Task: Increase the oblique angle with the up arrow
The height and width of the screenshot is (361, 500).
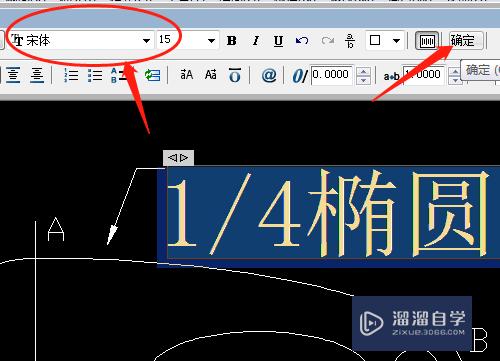Action: click(x=363, y=71)
